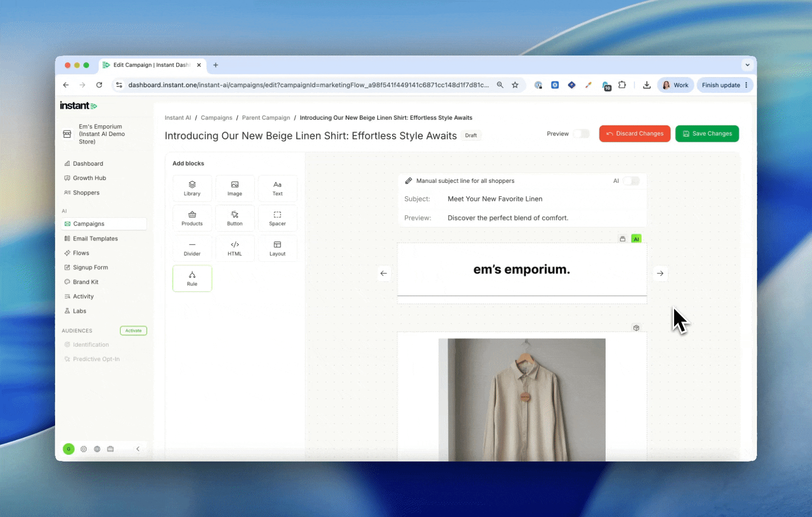Screen dimensions: 812x517
Task: Add a Text block
Action: 277,188
